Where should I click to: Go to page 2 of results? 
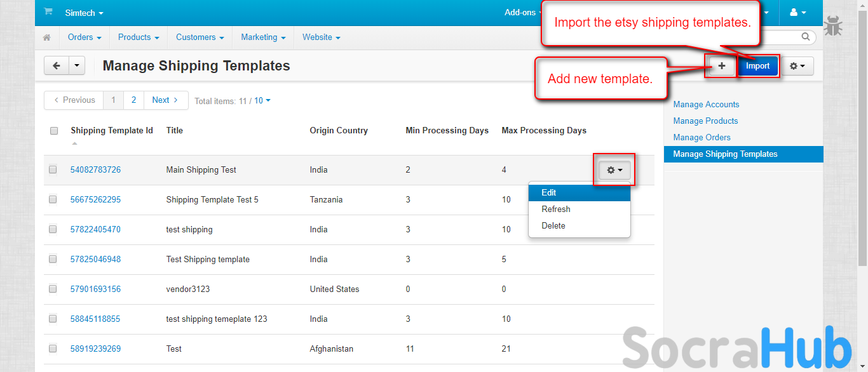pyautogui.click(x=133, y=100)
